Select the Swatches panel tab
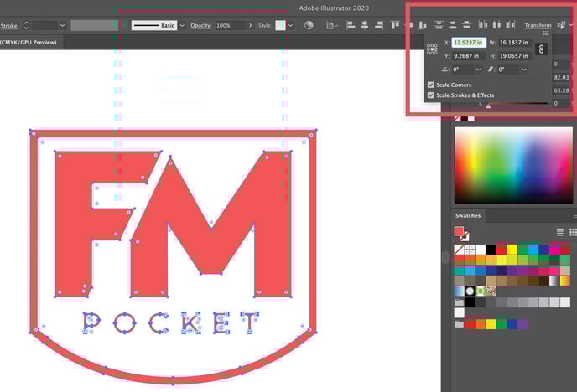Viewport: 577px width, 392px height. click(468, 215)
